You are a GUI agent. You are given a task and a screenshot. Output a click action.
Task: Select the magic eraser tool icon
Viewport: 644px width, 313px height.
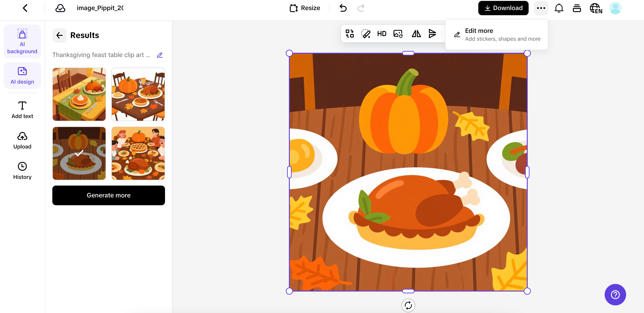click(x=366, y=34)
